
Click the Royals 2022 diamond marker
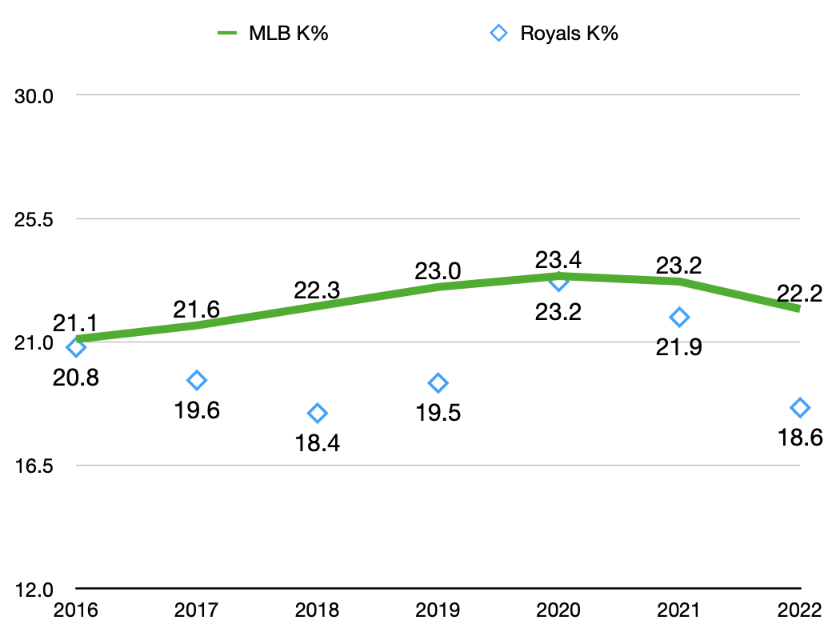coord(799,408)
